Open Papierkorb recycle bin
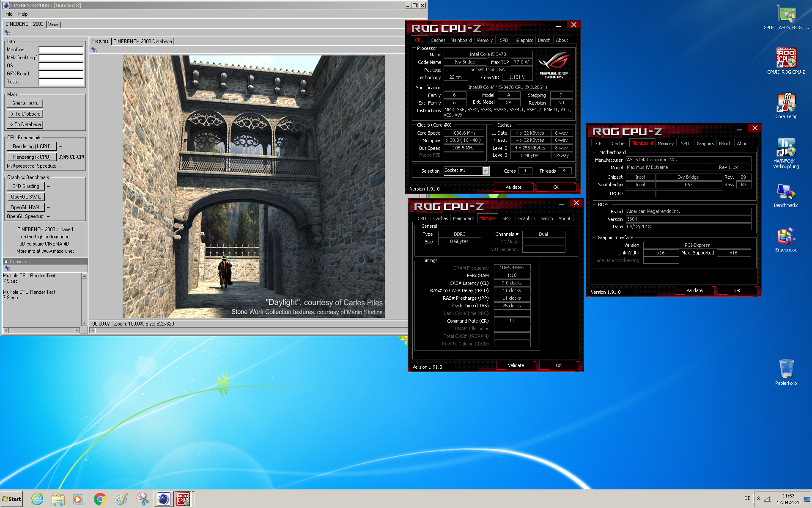The width and height of the screenshot is (812, 508). click(786, 372)
